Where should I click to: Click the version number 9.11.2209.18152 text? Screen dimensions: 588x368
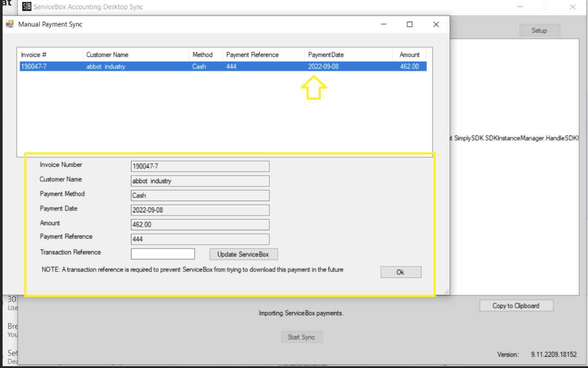(553, 354)
